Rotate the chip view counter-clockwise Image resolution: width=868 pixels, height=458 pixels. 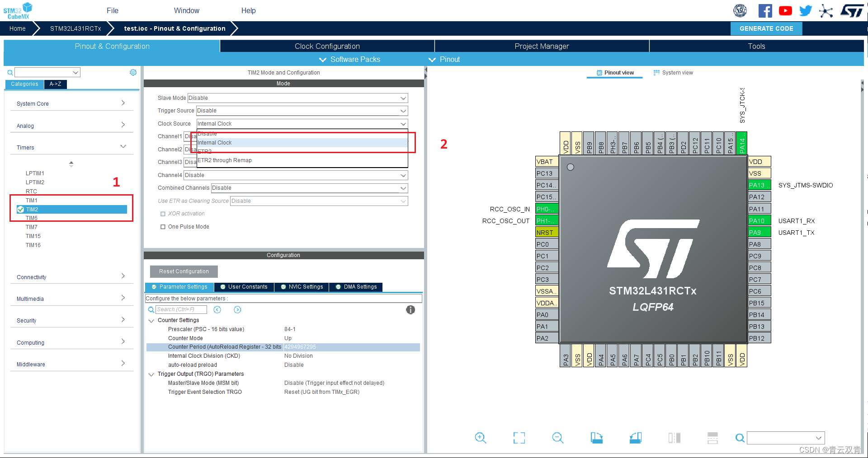tap(636, 438)
